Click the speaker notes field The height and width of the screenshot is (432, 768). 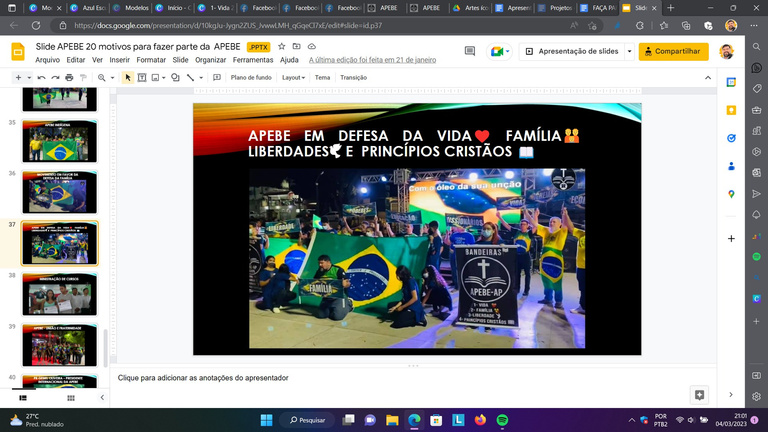point(413,378)
